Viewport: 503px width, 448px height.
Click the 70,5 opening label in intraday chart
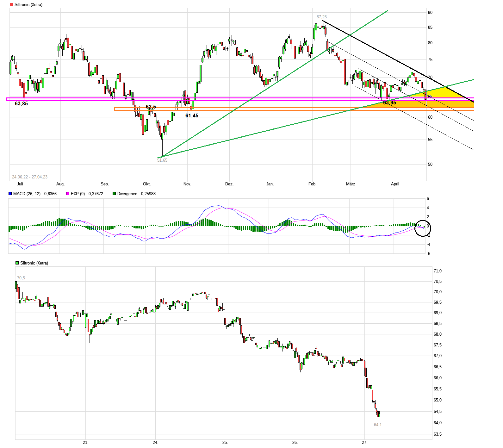tap(21, 278)
